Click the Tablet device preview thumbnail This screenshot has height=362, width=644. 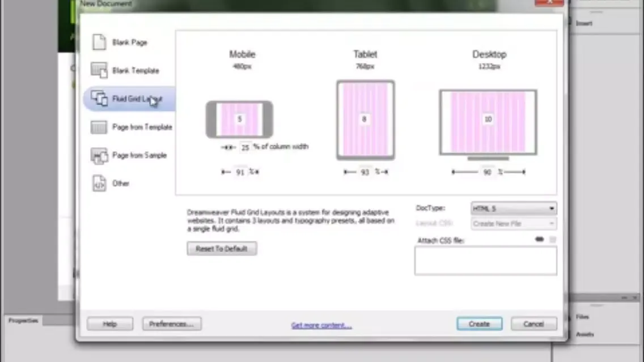pyautogui.click(x=366, y=120)
